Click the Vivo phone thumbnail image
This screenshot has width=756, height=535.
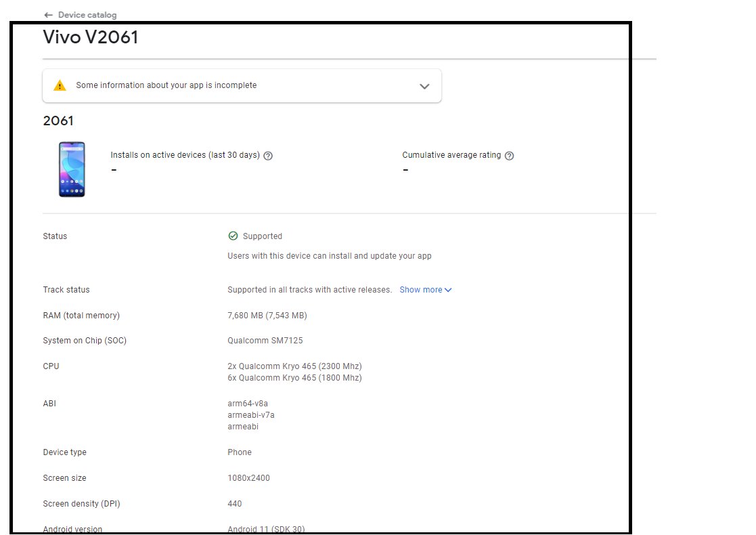click(x=72, y=169)
